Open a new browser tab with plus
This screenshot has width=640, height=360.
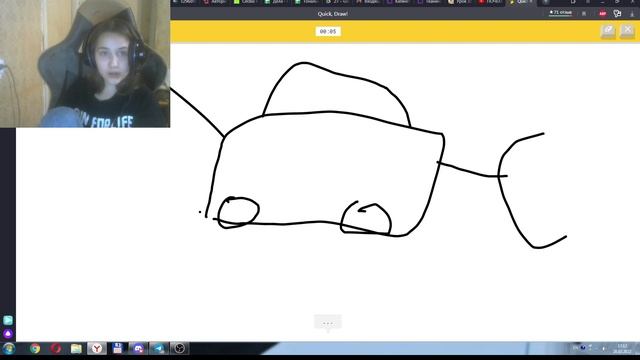click(546, 2)
